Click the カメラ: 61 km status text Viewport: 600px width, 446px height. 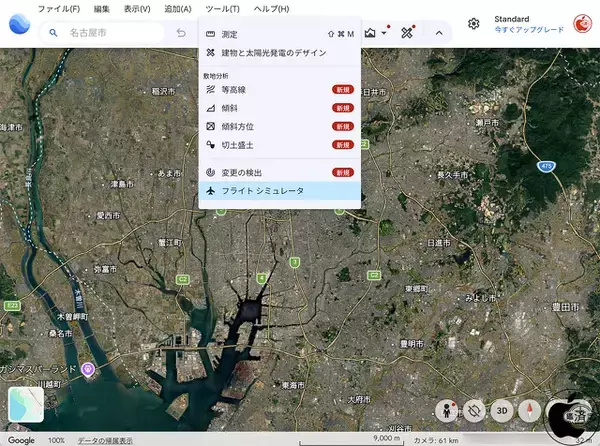coord(436,440)
